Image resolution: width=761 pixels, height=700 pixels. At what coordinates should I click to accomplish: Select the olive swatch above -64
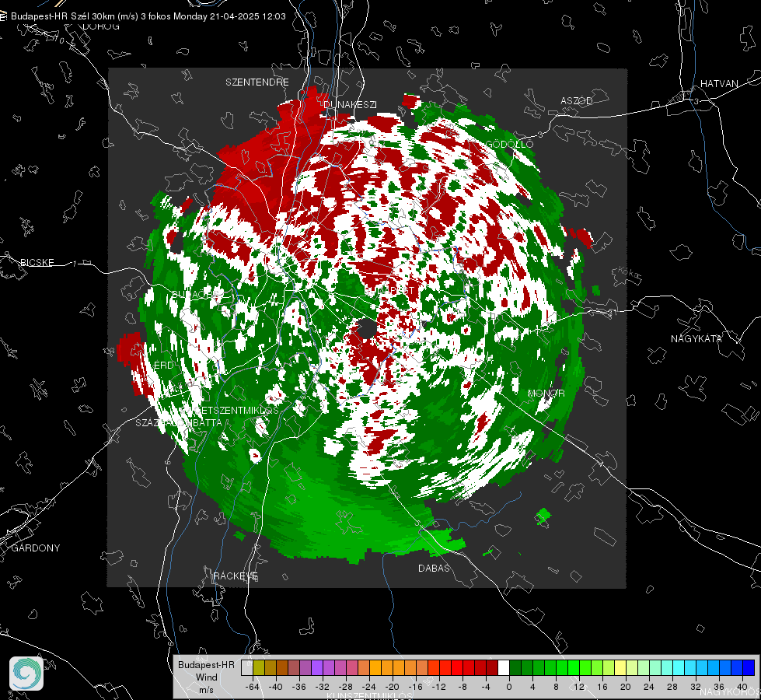pos(259,668)
